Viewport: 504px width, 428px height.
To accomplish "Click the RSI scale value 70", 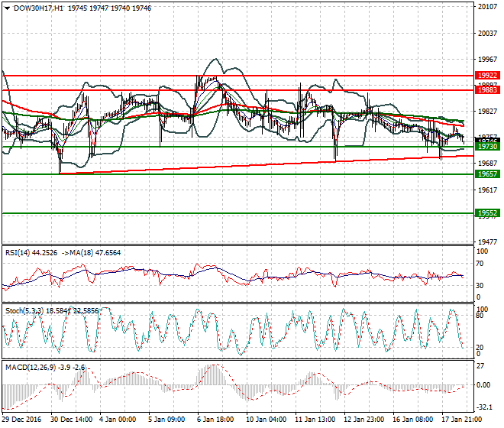I will pos(480,264).
